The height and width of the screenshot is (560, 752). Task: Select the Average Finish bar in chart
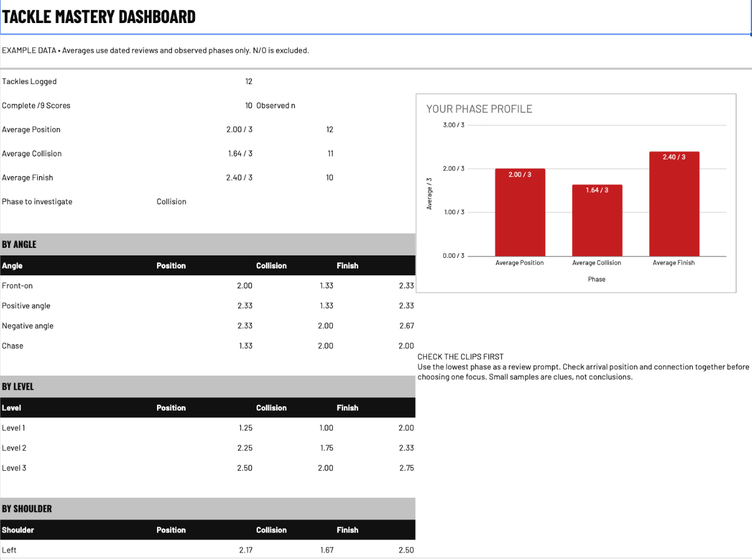[674, 204]
